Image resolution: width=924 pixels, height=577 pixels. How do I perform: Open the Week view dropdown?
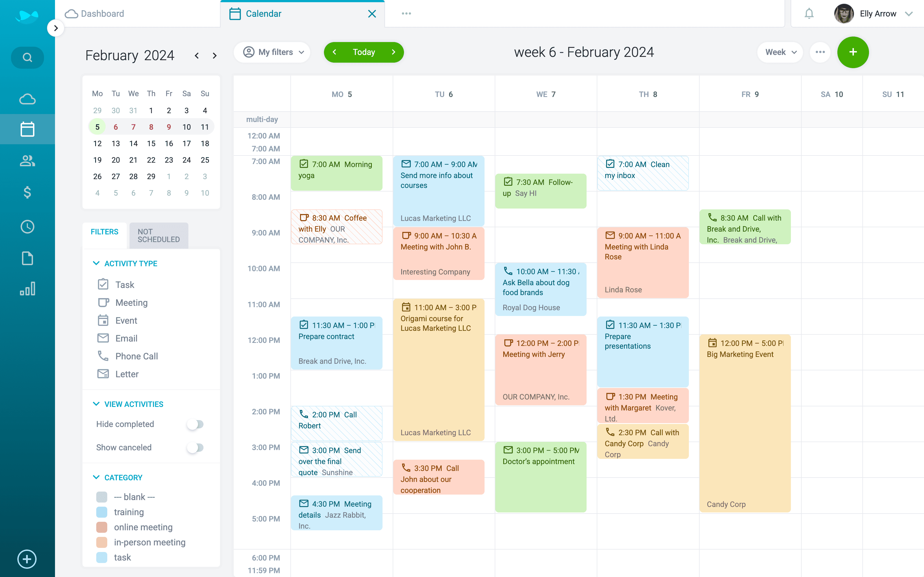tap(780, 52)
